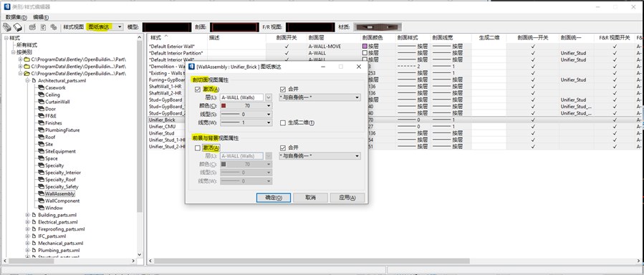Toggle 生成二维 checkbox in dialog
The image size is (644, 275).
tap(282, 122)
